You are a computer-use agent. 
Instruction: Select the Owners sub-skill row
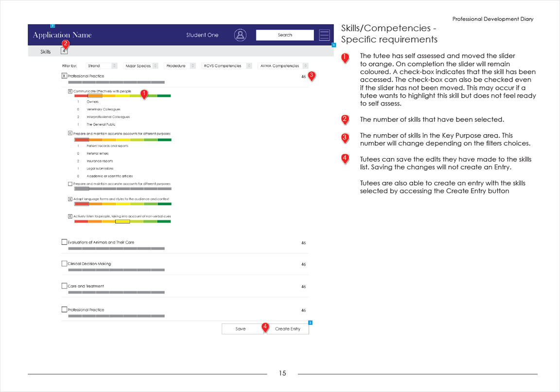point(88,102)
